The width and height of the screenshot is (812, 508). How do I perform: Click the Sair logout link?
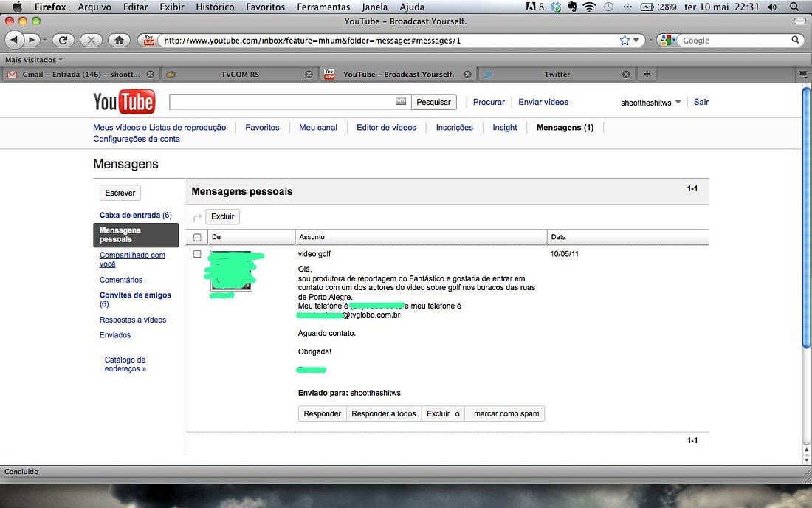pos(701,102)
